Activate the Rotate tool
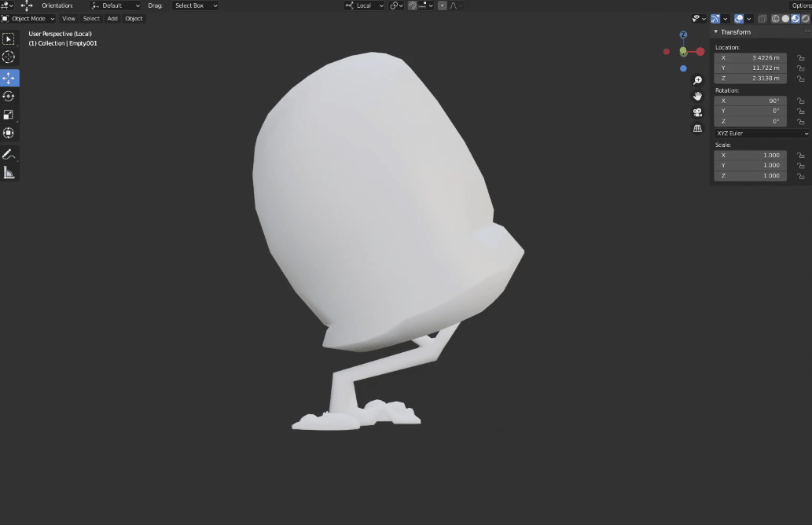 9,96
